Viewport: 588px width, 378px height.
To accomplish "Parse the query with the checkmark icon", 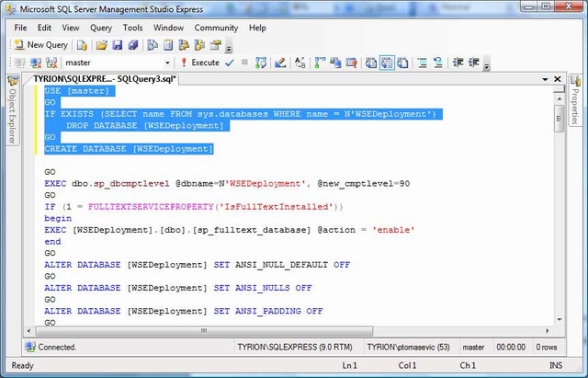I will point(230,63).
